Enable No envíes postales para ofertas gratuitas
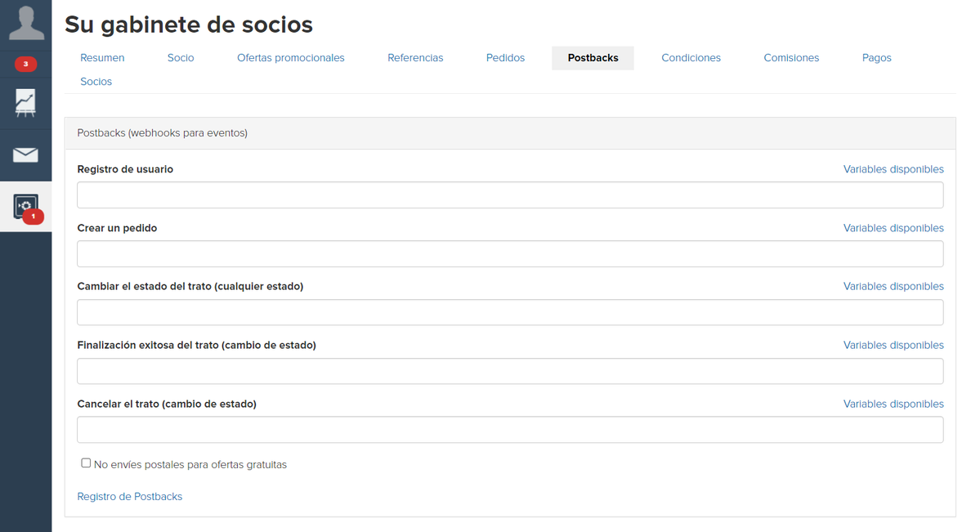Image resolution: width=980 pixels, height=532 pixels. coord(86,463)
